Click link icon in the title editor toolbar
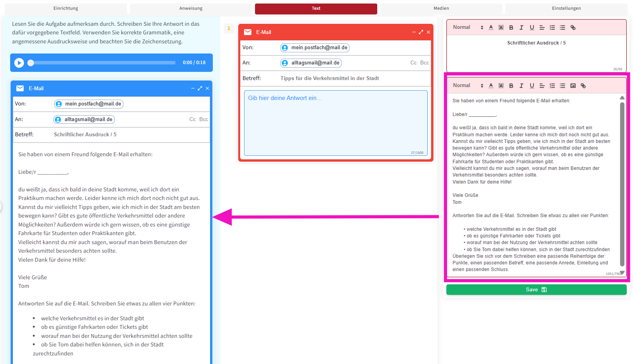Screen dimensions: 633x364 pyautogui.click(x=573, y=28)
